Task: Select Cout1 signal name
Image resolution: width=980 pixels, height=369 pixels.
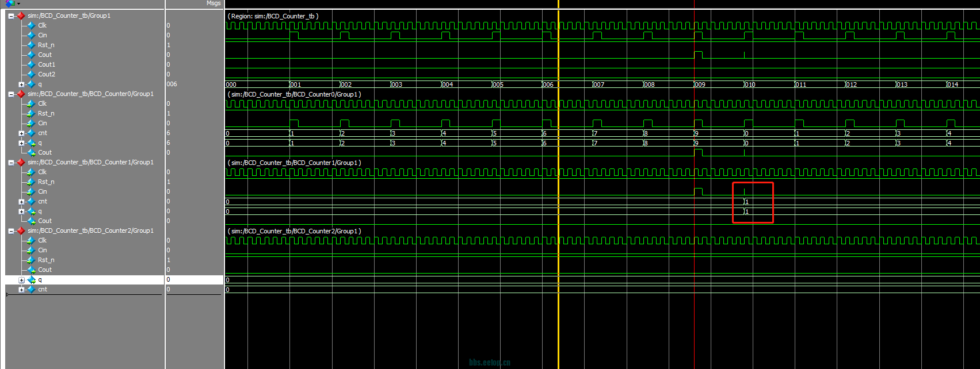Action: [47, 65]
